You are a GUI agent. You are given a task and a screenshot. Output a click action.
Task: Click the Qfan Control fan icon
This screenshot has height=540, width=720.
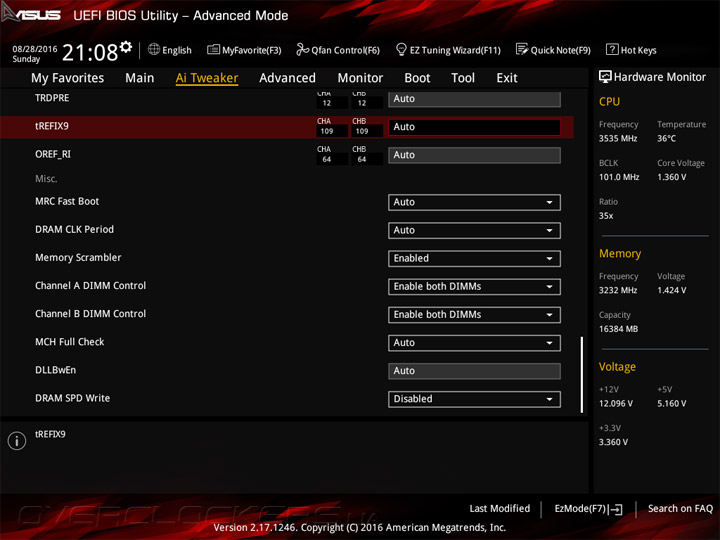coord(302,49)
